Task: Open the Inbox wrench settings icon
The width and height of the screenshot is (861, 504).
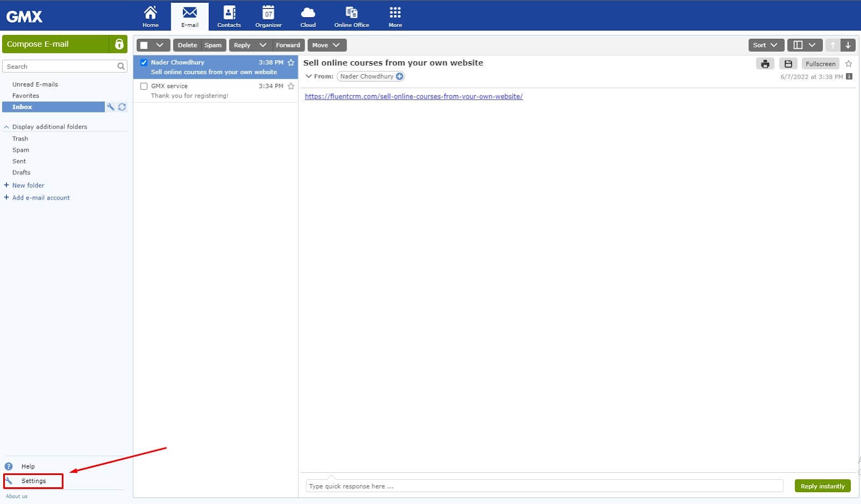Action: (x=111, y=107)
